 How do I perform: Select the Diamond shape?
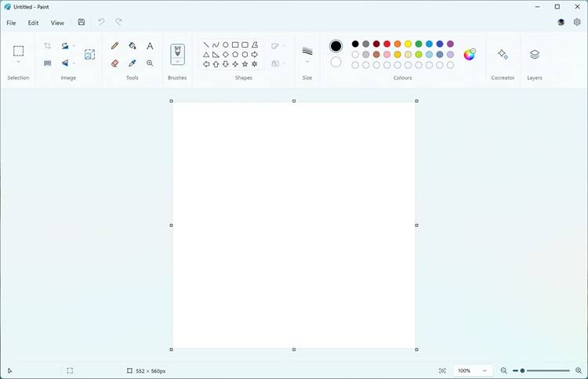225,54
